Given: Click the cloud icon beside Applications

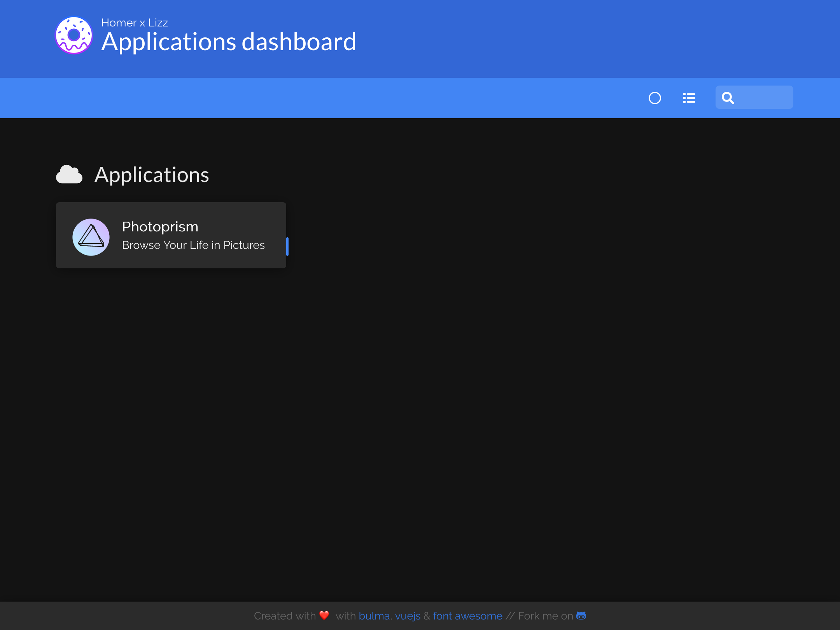Looking at the screenshot, I should coord(69,175).
